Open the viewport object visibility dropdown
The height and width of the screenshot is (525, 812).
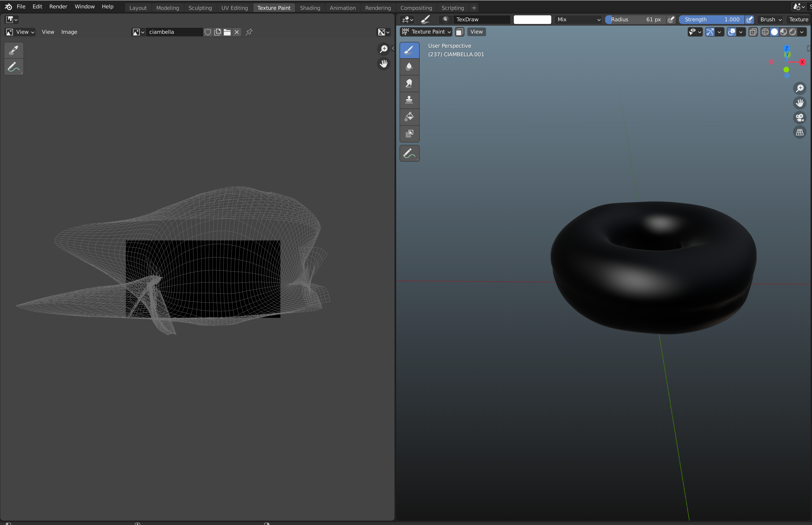click(695, 32)
